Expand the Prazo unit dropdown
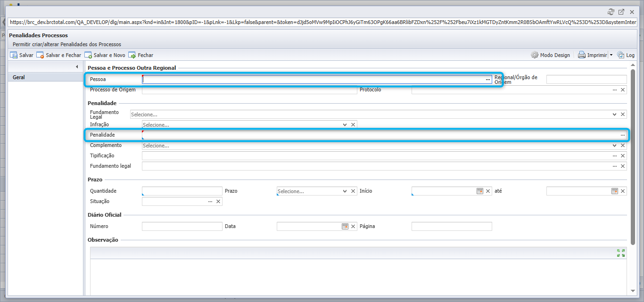The image size is (644, 302). tap(345, 191)
